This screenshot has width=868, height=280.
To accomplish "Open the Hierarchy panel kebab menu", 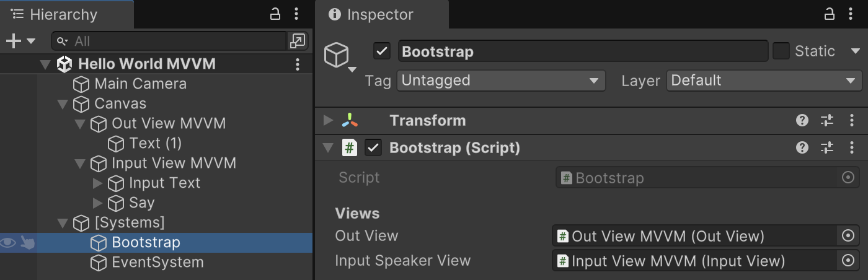I will [x=296, y=14].
